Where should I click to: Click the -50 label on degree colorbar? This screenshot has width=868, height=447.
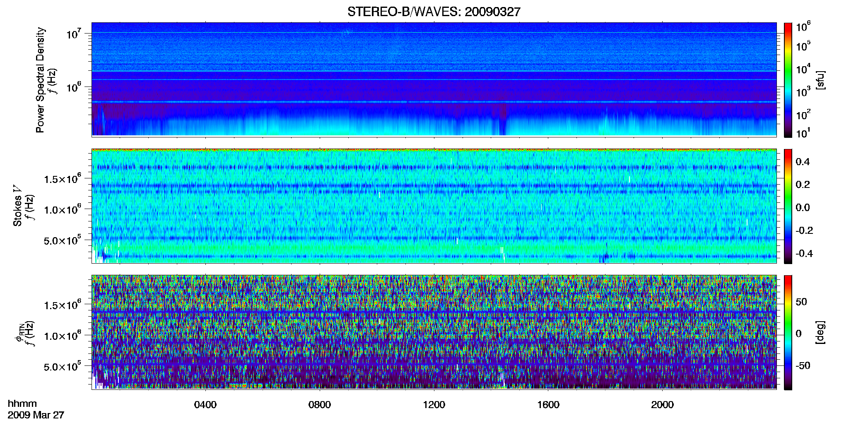(x=803, y=365)
